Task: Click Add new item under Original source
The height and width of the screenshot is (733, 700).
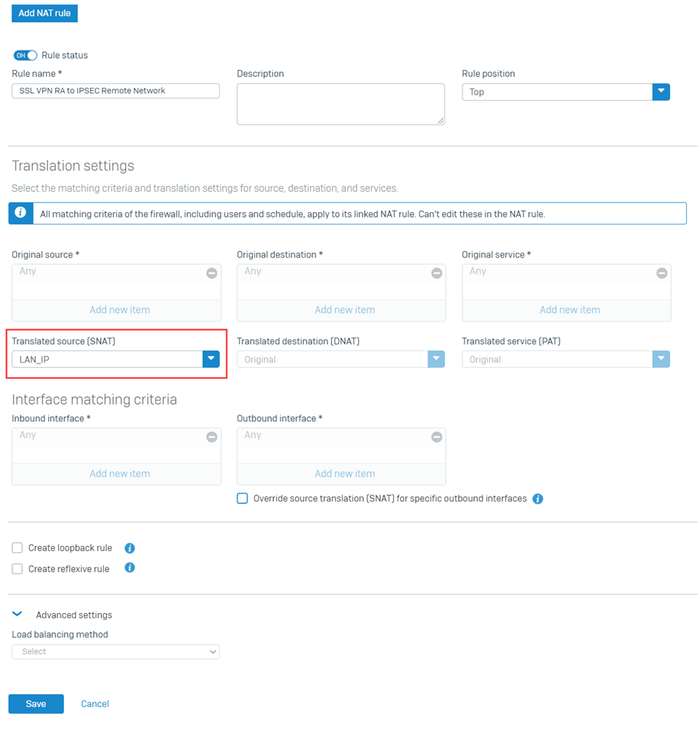Action: click(x=120, y=310)
